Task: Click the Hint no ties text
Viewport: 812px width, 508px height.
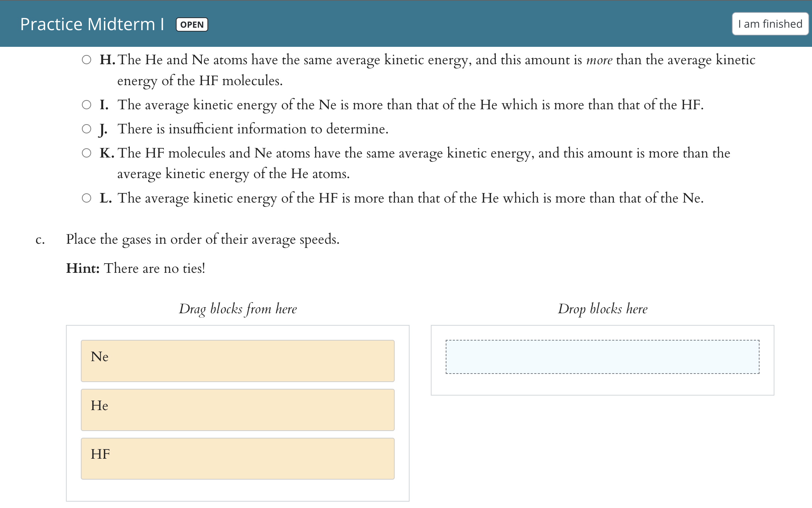Action: point(135,269)
